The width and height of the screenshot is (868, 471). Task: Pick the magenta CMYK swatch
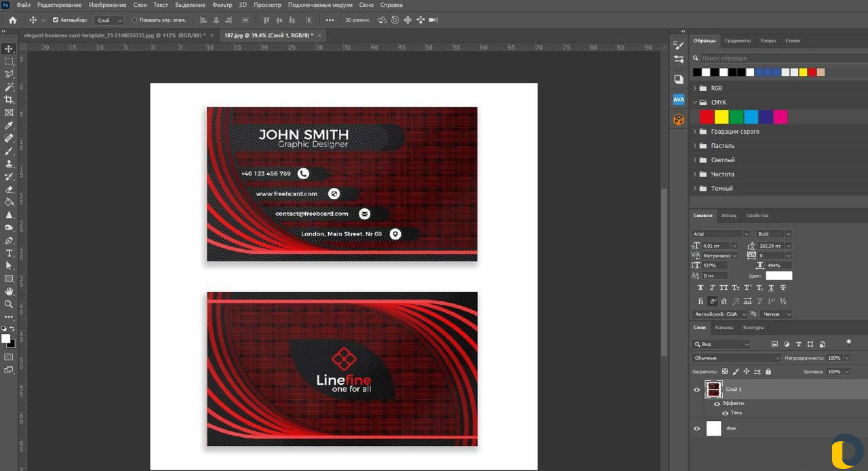coord(781,117)
